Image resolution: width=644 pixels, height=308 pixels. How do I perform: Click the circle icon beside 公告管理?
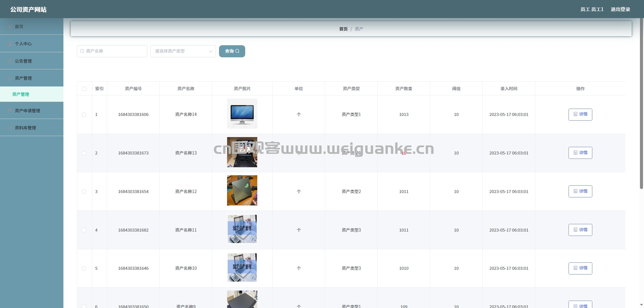(x=10, y=61)
